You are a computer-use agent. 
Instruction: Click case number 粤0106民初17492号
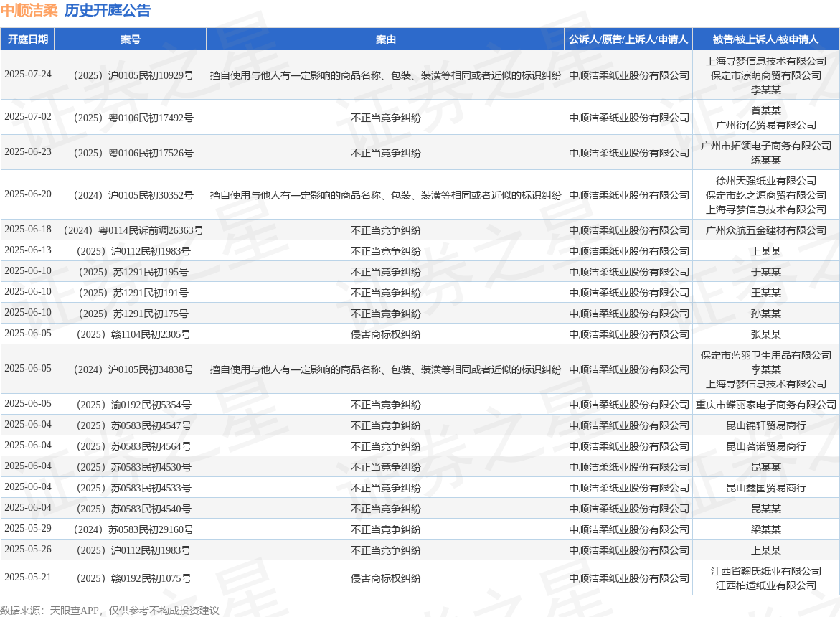click(133, 118)
